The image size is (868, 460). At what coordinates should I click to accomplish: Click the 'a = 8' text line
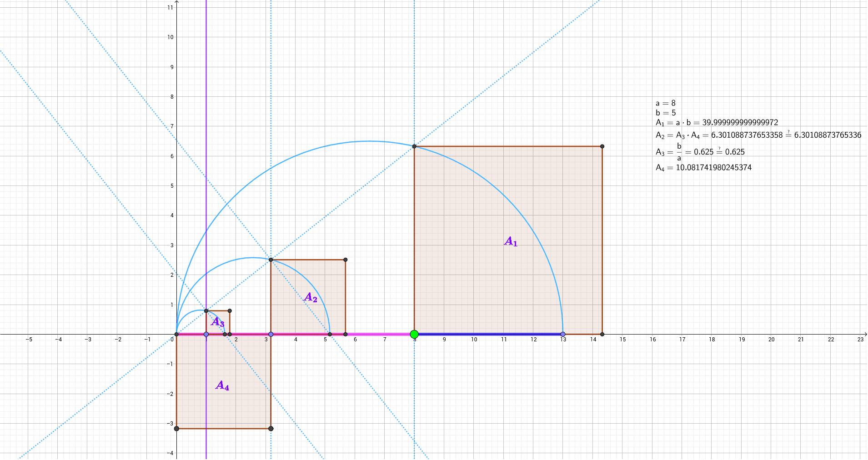666,103
